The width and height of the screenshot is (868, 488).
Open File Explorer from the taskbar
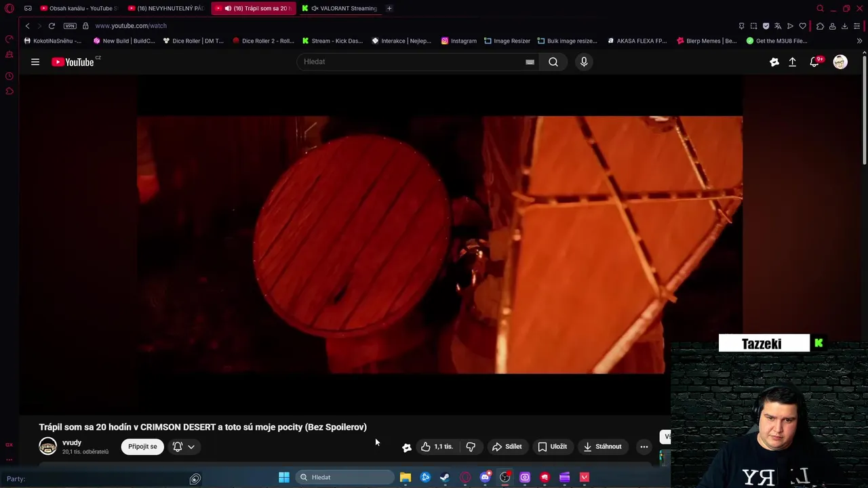(406, 477)
